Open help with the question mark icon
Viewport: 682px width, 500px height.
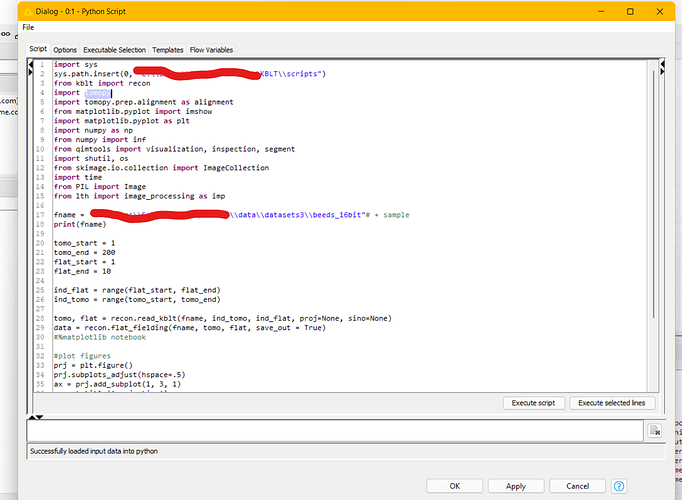point(619,486)
